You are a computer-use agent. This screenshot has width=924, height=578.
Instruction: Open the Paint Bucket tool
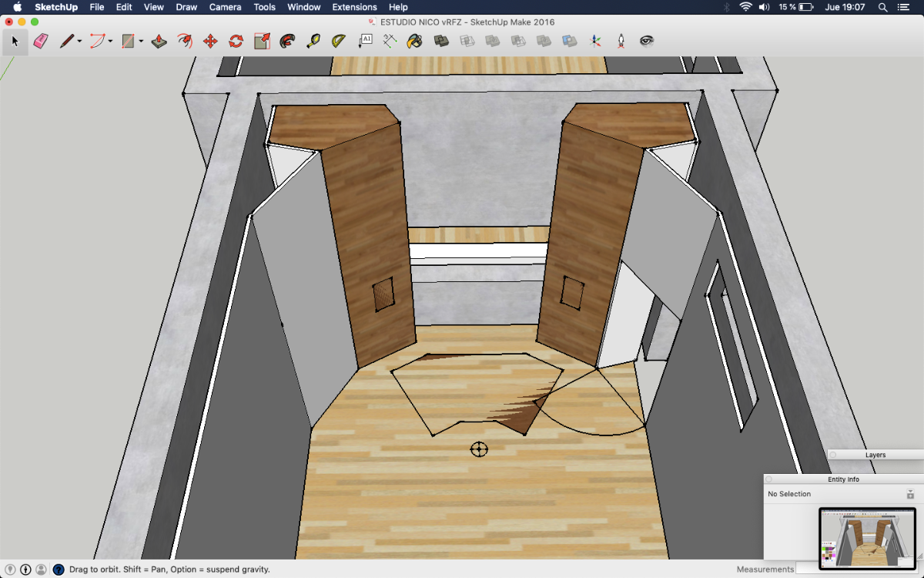[415, 41]
